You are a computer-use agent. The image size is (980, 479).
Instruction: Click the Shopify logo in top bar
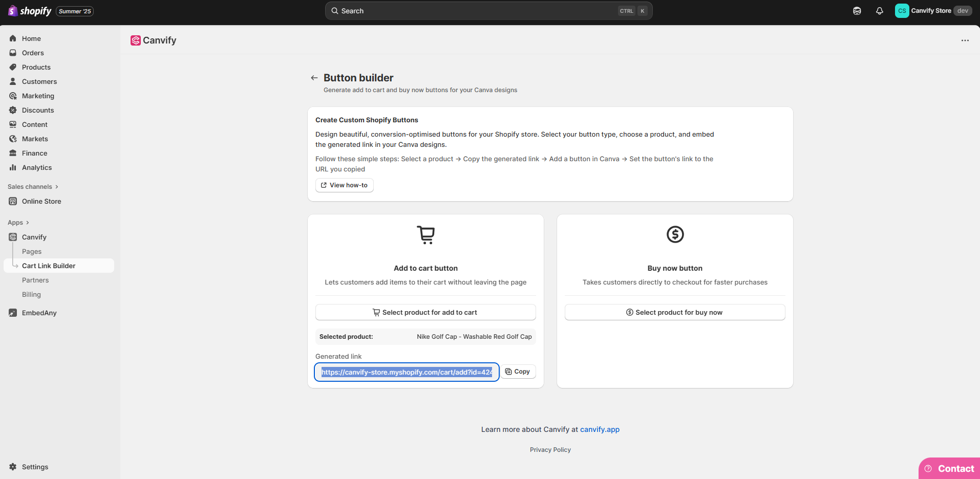(30, 11)
